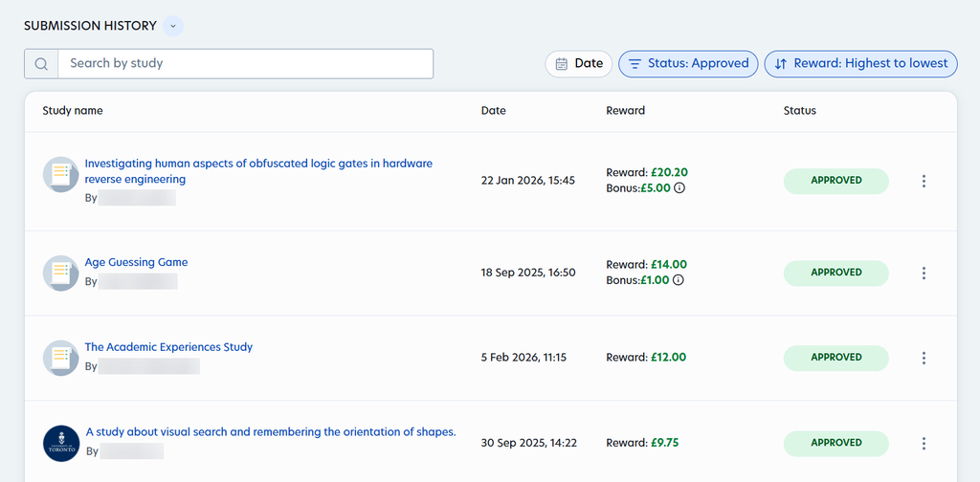Image resolution: width=980 pixels, height=482 pixels.
Task: Open the bonus info icon next to £1.00
Action: [679, 280]
